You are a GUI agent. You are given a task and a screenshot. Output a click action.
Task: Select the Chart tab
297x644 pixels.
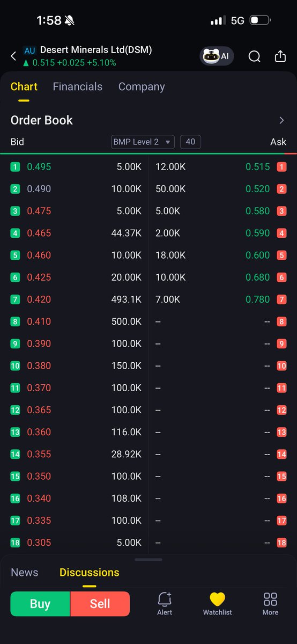coord(24,87)
